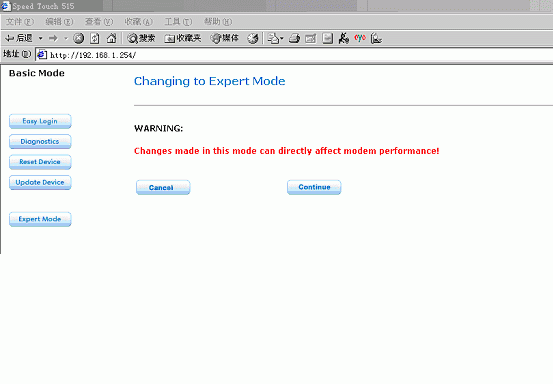The height and width of the screenshot is (384, 553).
Task: Click the running figure Messenger icon
Action: [x=344, y=38]
